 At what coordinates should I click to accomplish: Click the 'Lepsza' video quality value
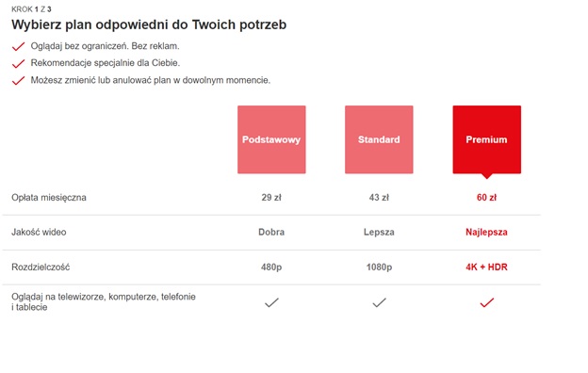(x=379, y=232)
